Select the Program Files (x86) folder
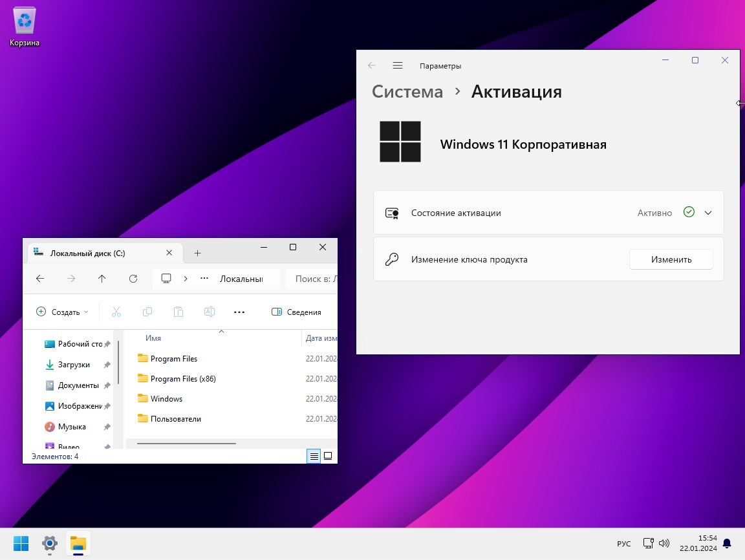The width and height of the screenshot is (745, 560). pyautogui.click(x=177, y=378)
